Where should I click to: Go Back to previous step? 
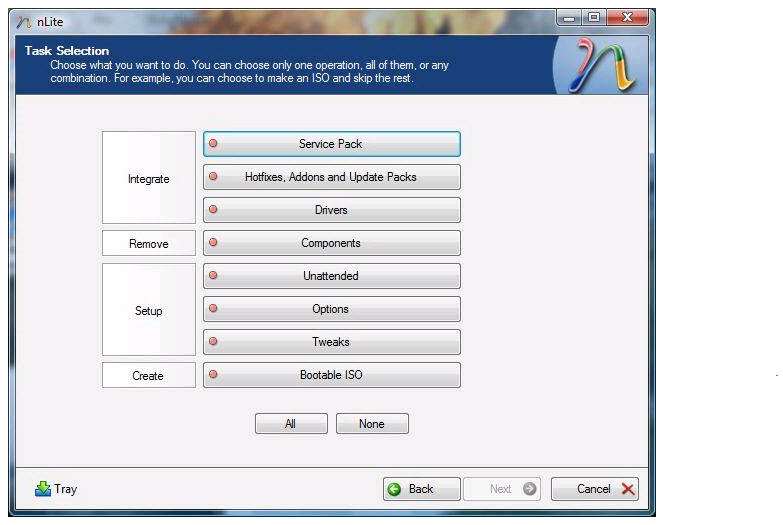[x=421, y=489]
